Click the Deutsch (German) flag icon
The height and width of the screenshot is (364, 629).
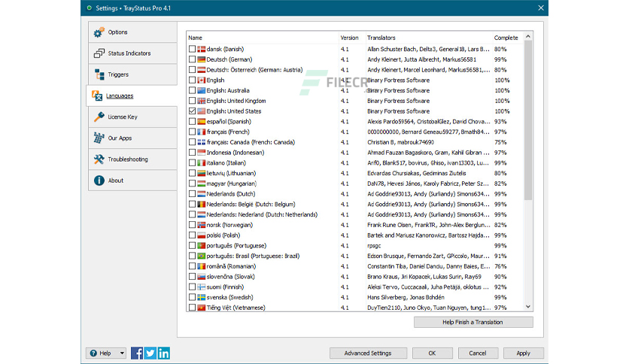pyautogui.click(x=202, y=59)
